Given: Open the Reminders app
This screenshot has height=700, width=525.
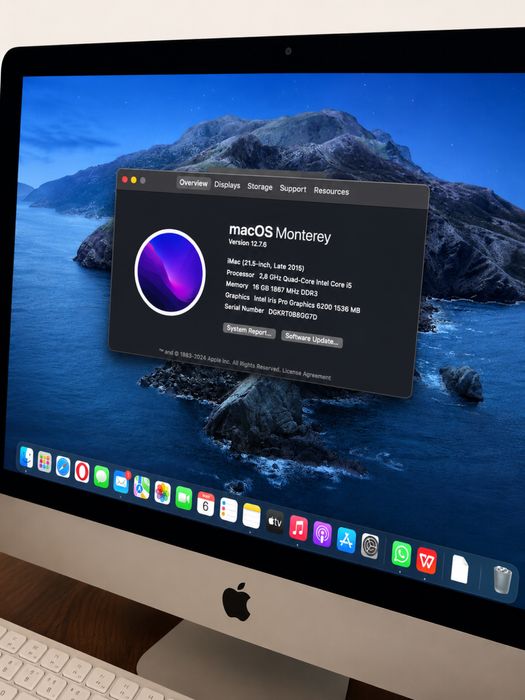Looking at the screenshot, I should pos(228,510).
